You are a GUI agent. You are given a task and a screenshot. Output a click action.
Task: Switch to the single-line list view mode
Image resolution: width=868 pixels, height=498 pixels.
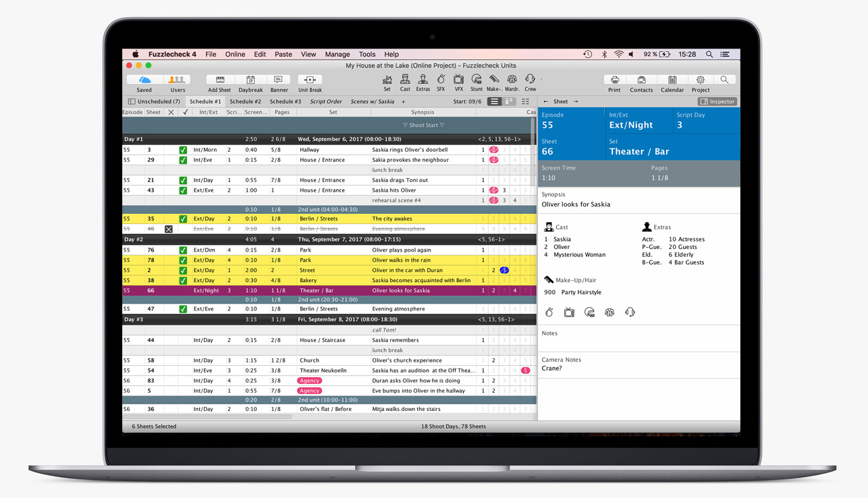(x=495, y=102)
